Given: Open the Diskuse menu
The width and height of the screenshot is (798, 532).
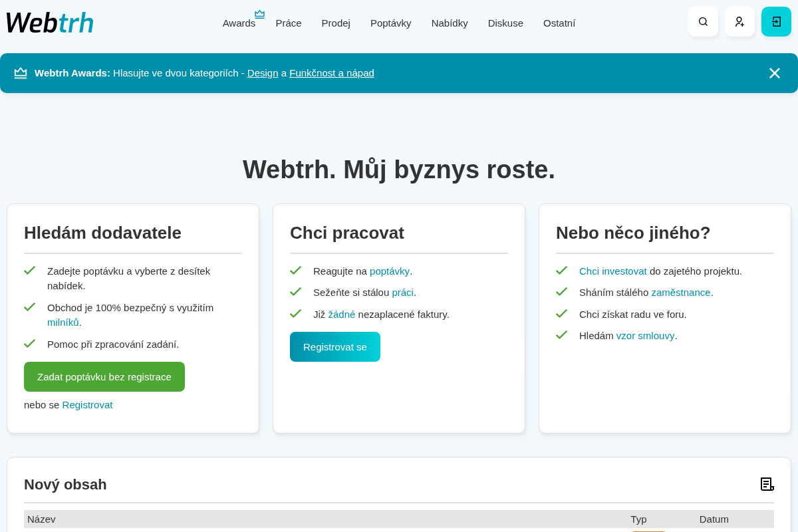Looking at the screenshot, I should tap(505, 23).
